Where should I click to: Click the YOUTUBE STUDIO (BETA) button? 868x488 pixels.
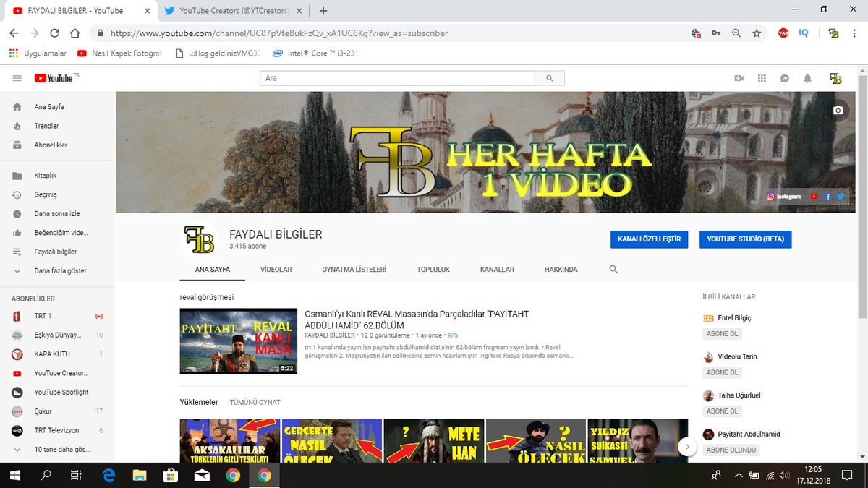pos(746,239)
